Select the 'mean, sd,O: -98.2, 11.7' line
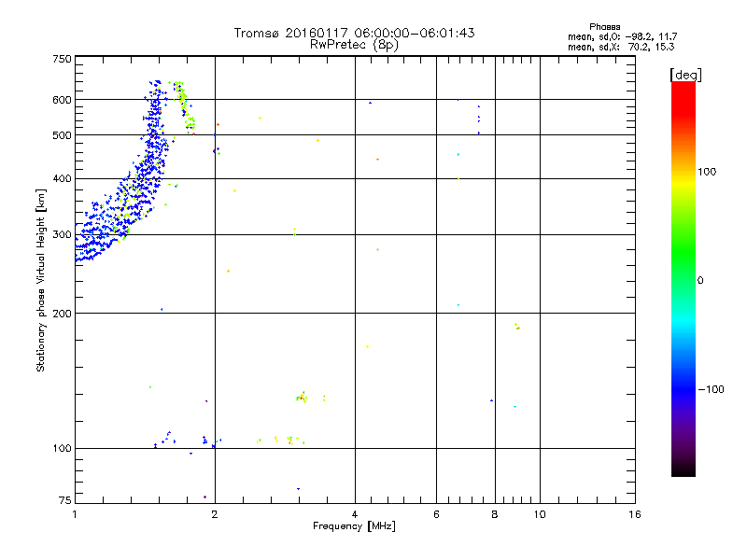Screen dimensions: 747x560 (x=622, y=36)
